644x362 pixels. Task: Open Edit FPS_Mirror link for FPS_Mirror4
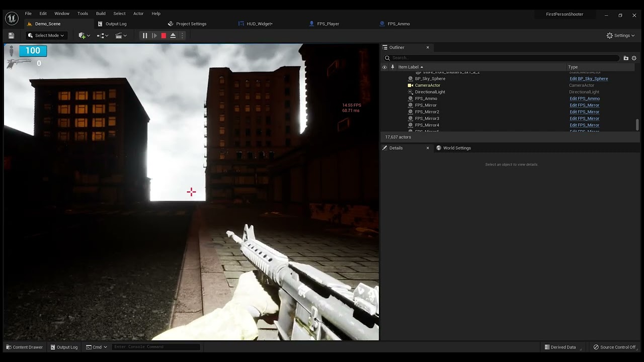point(584,125)
